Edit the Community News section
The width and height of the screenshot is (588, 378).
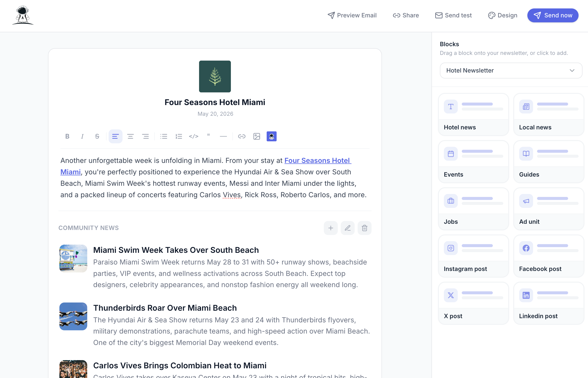[x=348, y=228]
